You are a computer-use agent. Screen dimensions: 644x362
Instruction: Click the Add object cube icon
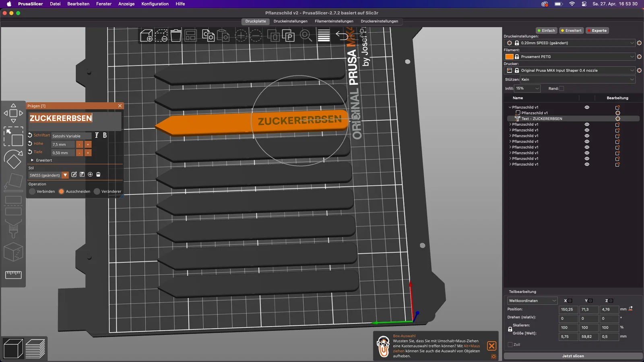[x=146, y=35]
